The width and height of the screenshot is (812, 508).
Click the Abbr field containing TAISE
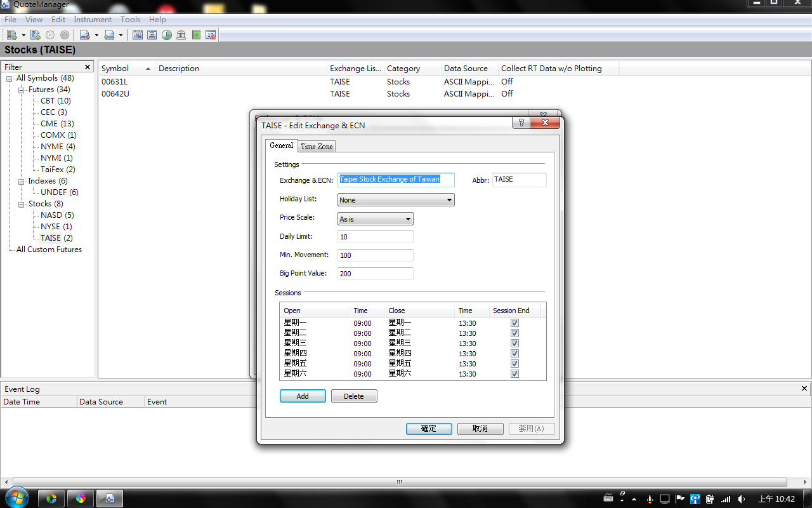pyautogui.click(x=519, y=180)
